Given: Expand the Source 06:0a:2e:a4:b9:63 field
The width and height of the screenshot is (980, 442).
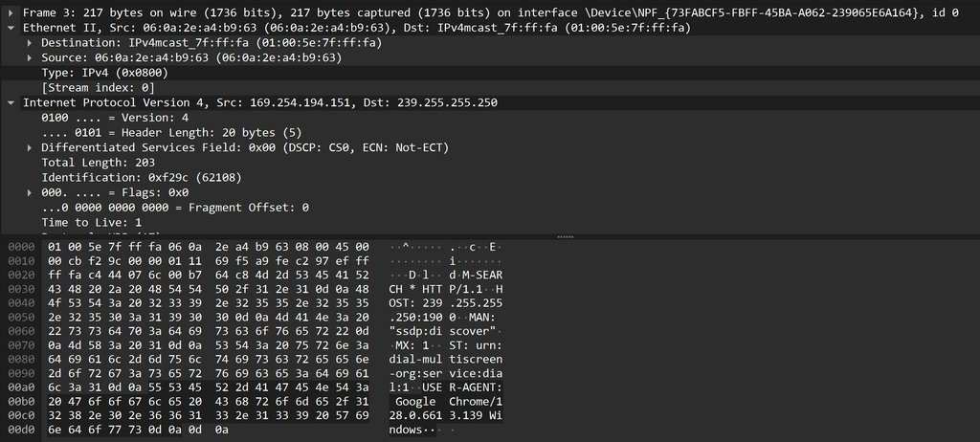Looking at the screenshot, I should (30, 57).
